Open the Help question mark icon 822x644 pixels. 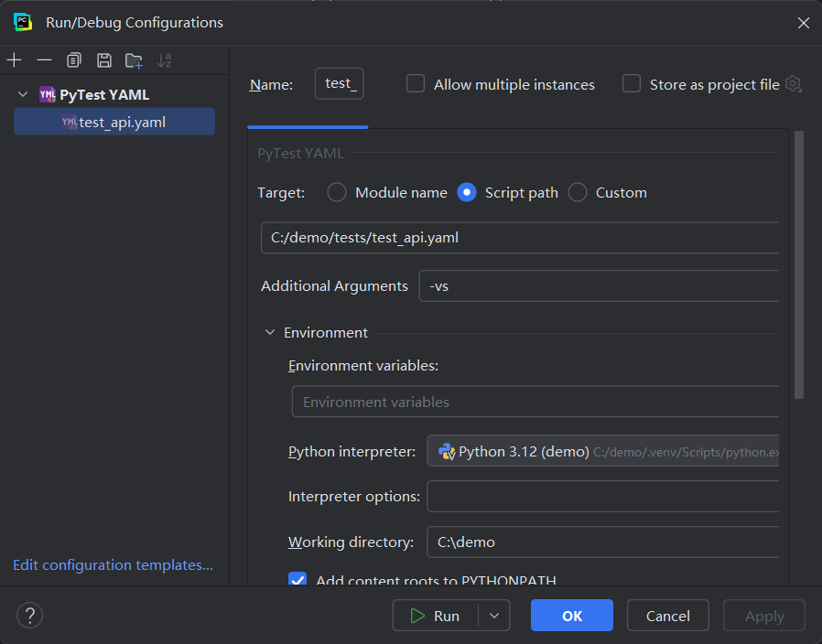pyautogui.click(x=30, y=616)
